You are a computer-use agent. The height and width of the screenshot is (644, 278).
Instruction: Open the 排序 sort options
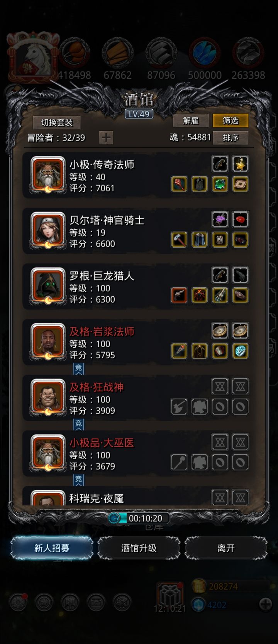(231, 137)
